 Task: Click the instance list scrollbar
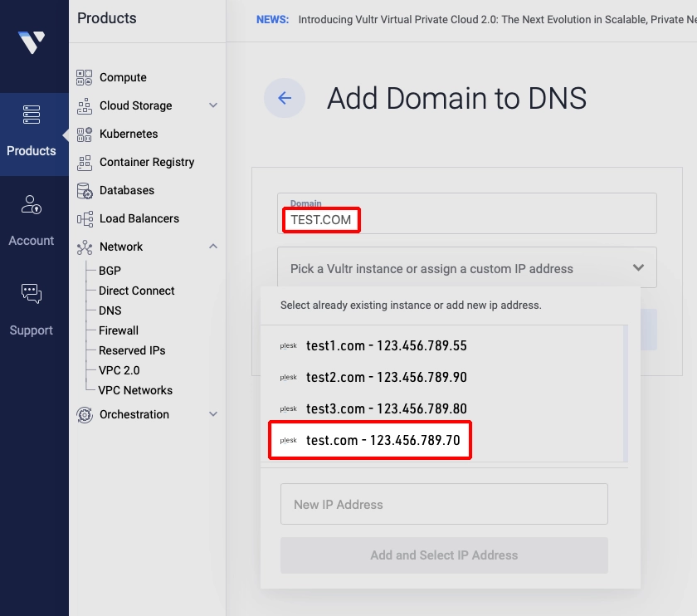tap(626, 394)
